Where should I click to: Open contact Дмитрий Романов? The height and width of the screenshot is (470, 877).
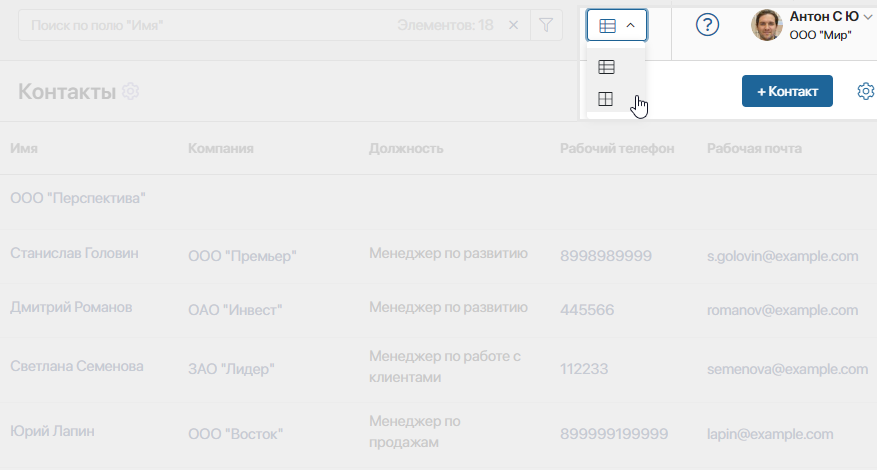(x=71, y=307)
